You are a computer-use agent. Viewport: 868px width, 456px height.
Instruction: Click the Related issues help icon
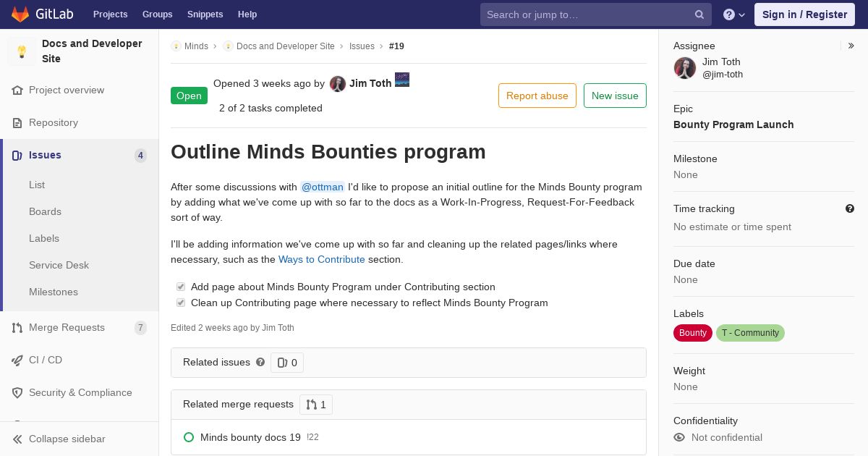click(x=260, y=362)
